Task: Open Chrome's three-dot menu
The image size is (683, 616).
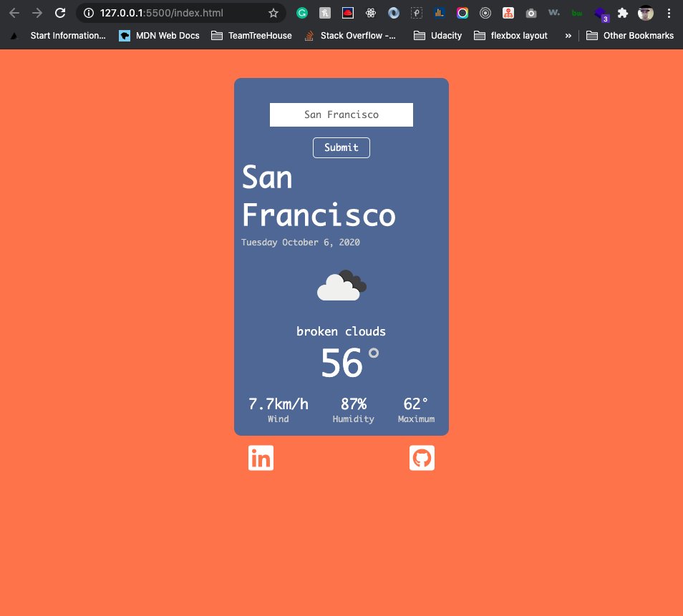Action: (668, 12)
